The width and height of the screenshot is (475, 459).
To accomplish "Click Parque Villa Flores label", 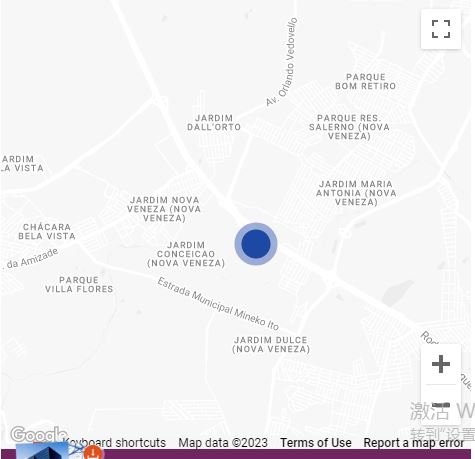I will point(79,284).
